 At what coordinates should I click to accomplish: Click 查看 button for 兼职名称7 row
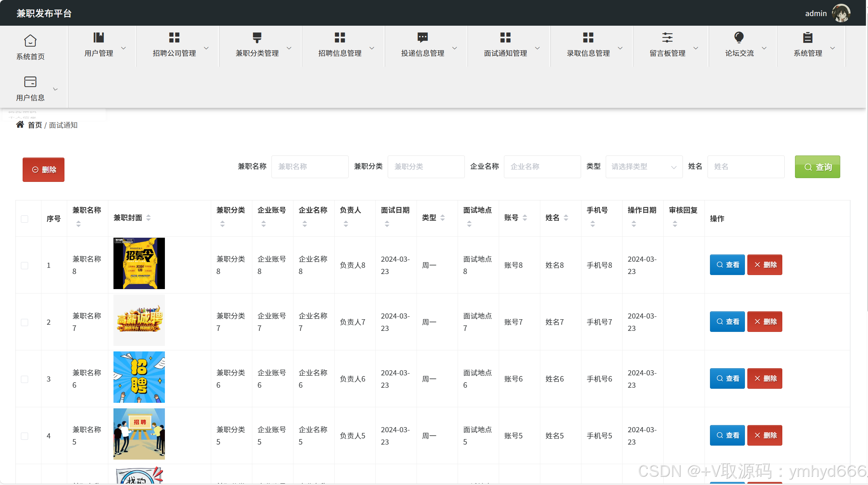(727, 322)
